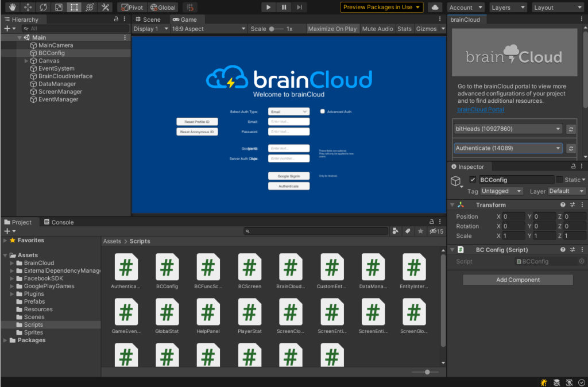Click search by type icon in Project
This screenshot has width=588, height=387.
click(395, 231)
